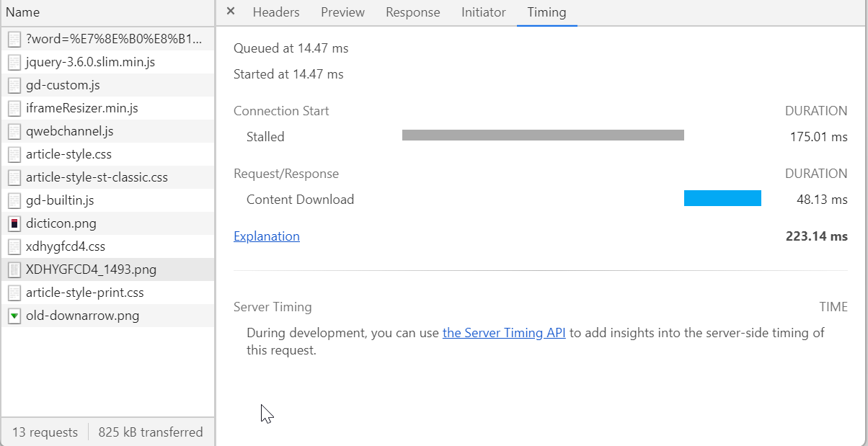Click the article-style.css file icon

tap(14, 154)
